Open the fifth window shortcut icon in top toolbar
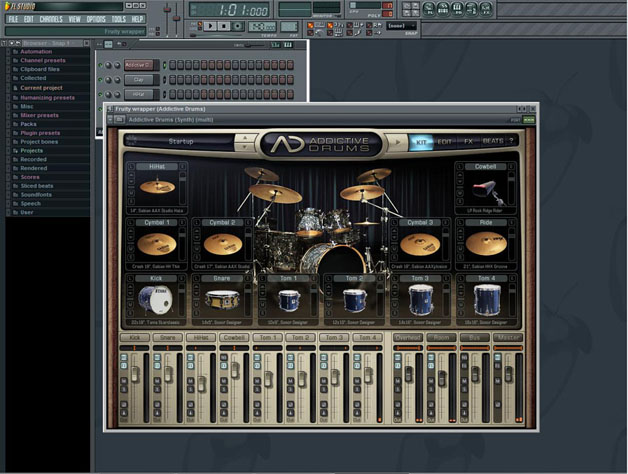The width and height of the screenshot is (628, 474). 486,9
